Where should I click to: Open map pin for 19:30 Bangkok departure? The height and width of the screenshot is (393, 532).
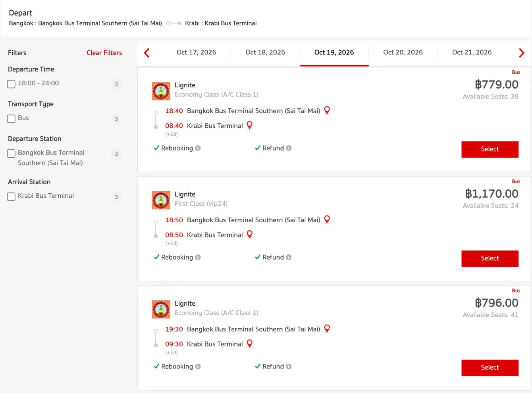(327, 329)
